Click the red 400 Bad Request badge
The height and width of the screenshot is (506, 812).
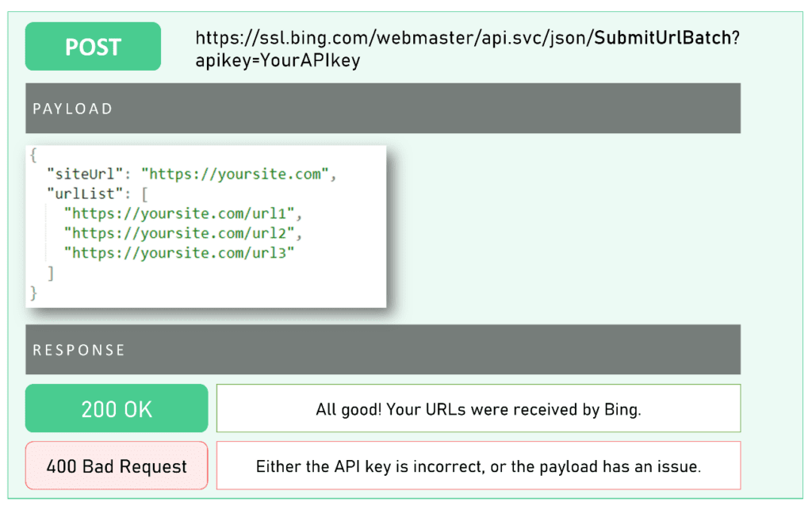click(x=117, y=466)
